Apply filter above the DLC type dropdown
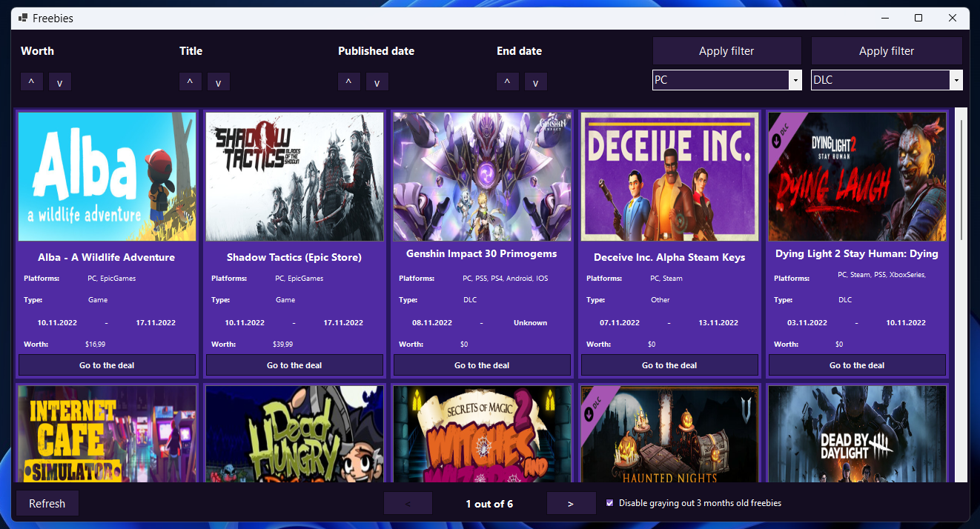 (x=886, y=51)
